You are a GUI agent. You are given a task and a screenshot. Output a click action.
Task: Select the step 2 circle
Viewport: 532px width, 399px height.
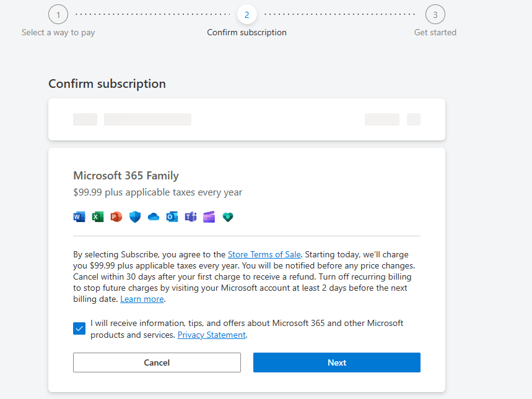[246, 15]
